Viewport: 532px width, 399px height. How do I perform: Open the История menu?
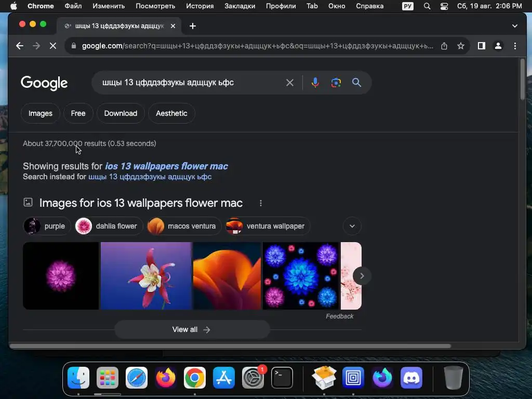(x=200, y=6)
